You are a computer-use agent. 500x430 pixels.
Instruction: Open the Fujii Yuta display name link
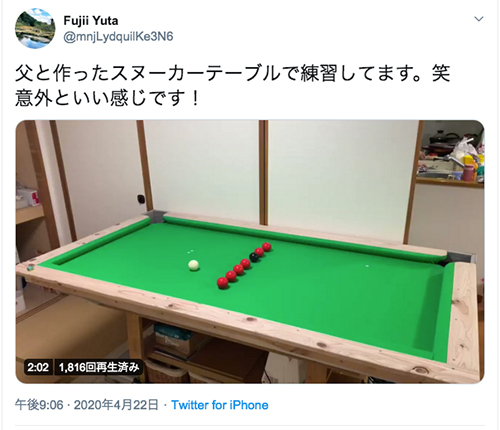coord(91,21)
